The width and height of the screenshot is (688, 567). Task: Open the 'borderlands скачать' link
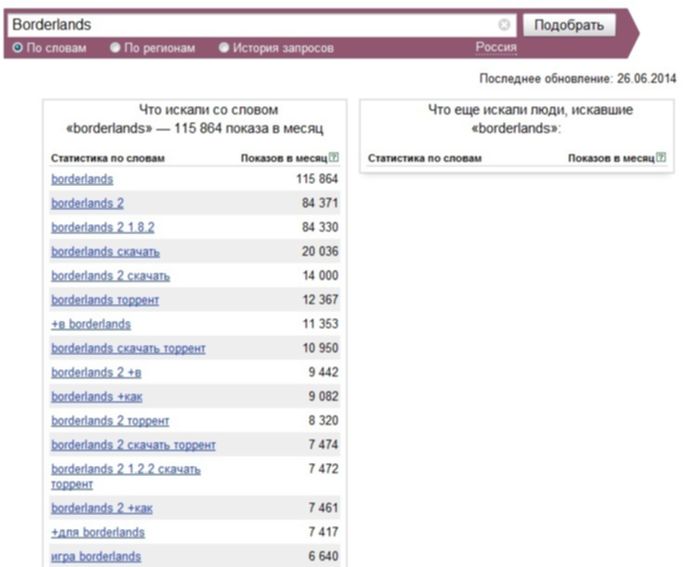point(105,251)
